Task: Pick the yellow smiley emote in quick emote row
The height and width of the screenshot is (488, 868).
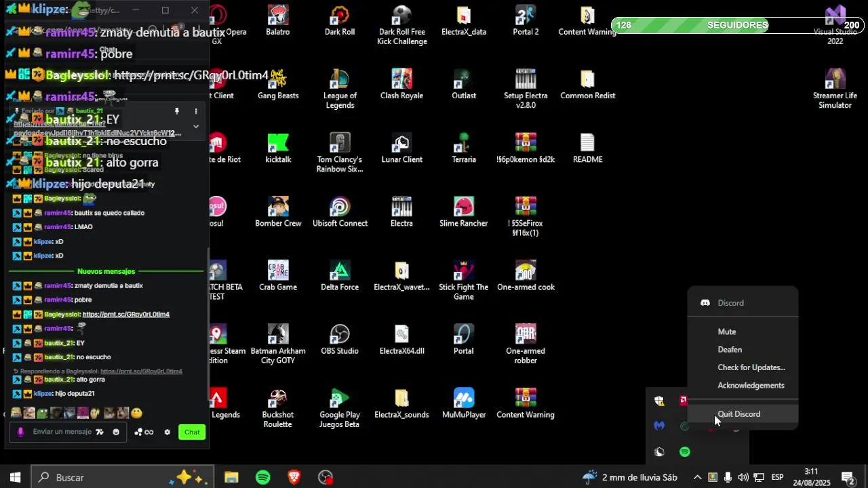Action: pos(136,413)
